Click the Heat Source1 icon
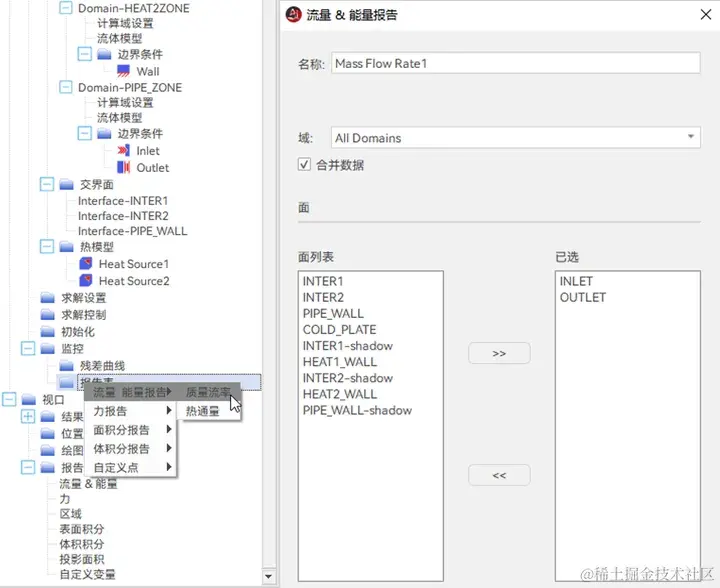The width and height of the screenshot is (720, 588). point(86,263)
